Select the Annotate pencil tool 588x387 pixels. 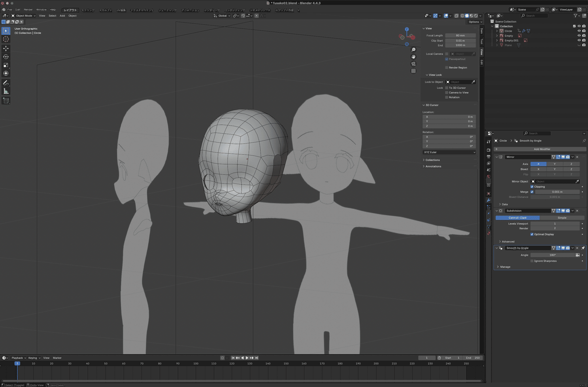point(6,83)
